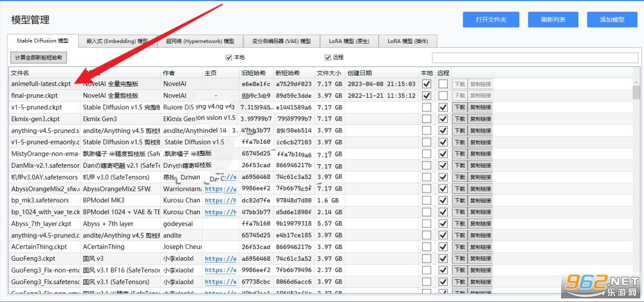Open the 嵌入式 (Embedding) 模型 tab
This screenshot has height=302, width=644.
click(117, 41)
